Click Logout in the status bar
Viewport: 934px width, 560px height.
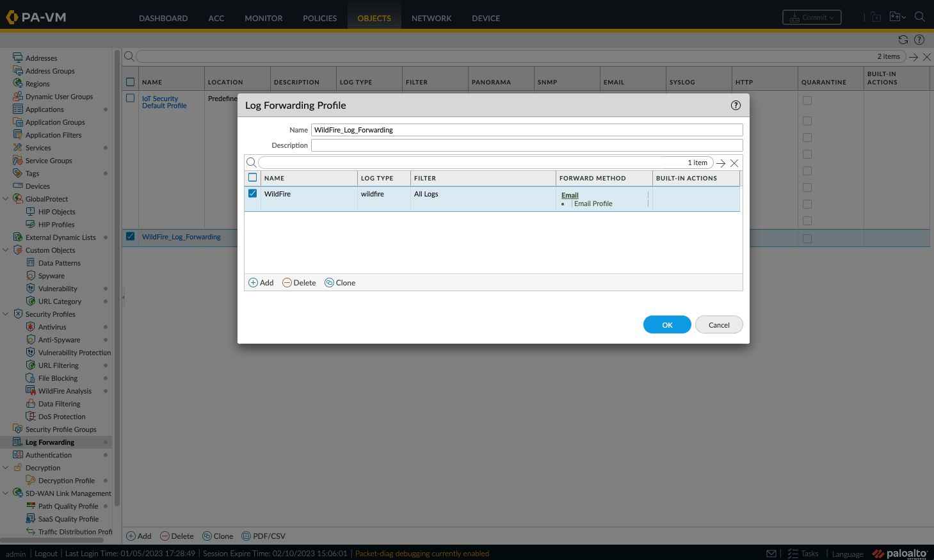point(46,554)
